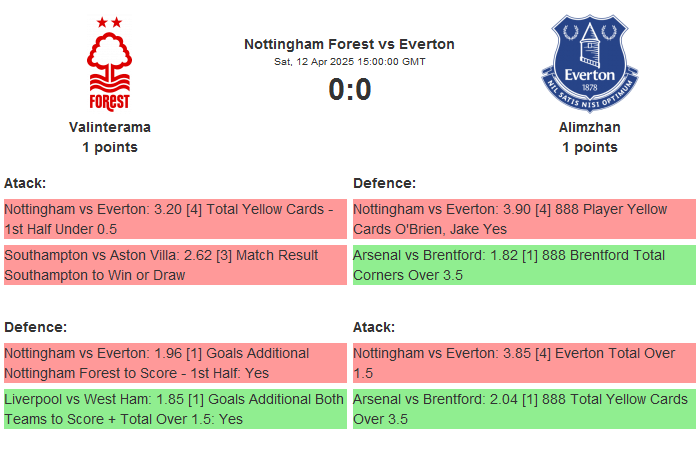The width and height of the screenshot is (700, 460).
Task: Select the Alimzhan player name
Action: point(590,127)
